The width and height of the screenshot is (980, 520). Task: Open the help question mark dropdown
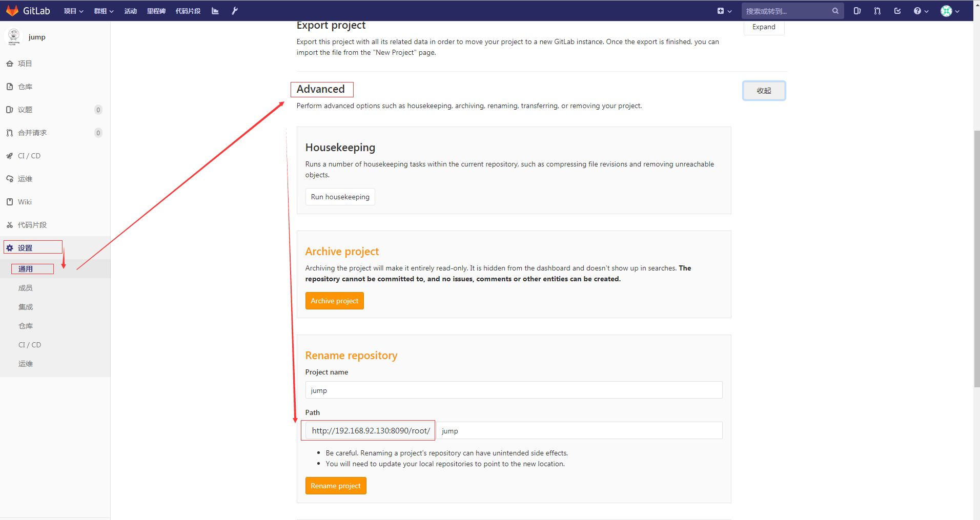[x=920, y=10]
